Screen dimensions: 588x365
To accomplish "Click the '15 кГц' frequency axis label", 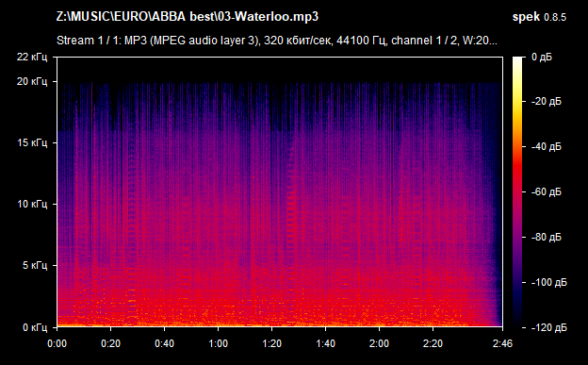I will click(x=32, y=142).
